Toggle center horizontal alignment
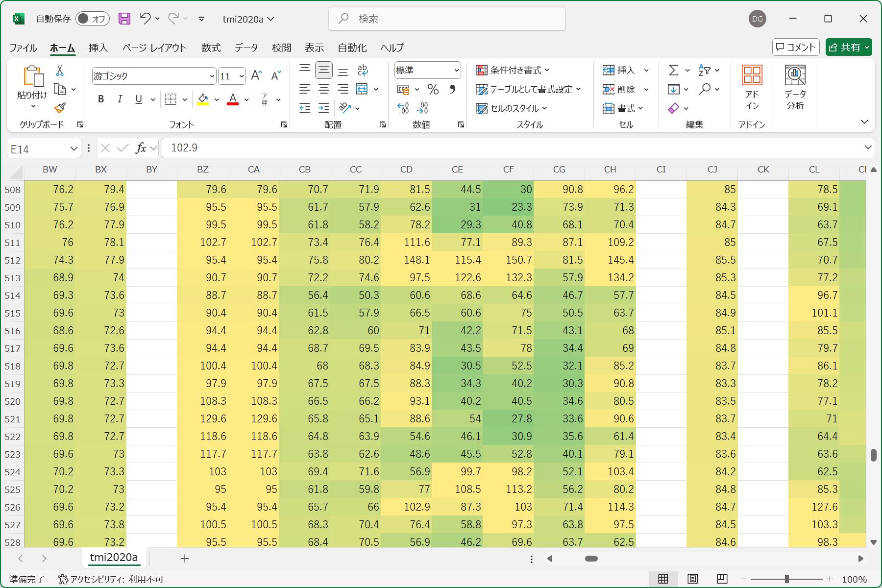Image resolution: width=882 pixels, height=588 pixels. click(x=324, y=89)
